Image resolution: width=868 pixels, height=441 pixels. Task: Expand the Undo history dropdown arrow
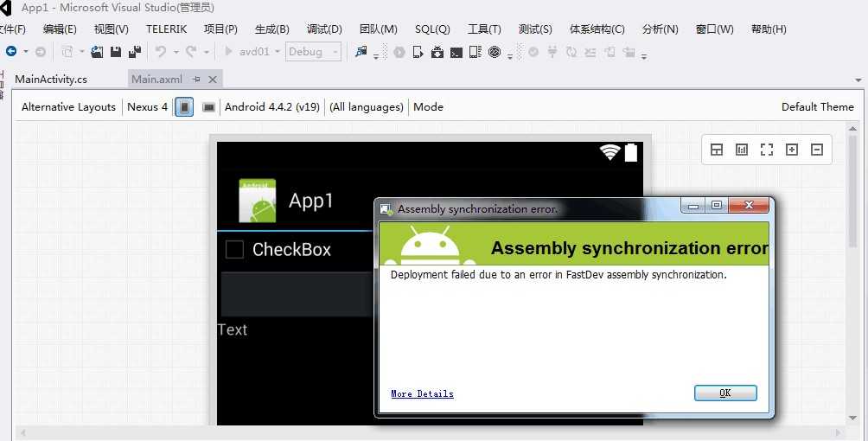(x=176, y=52)
